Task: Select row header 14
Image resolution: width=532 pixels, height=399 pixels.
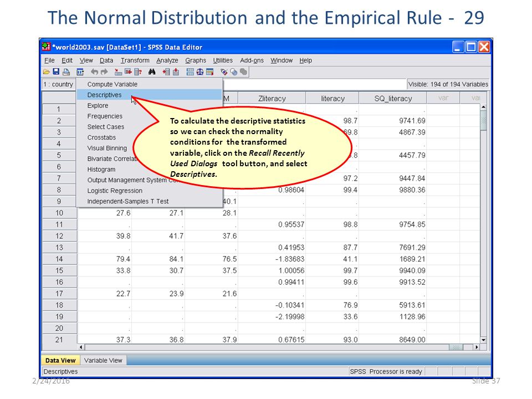Action: 59,259
